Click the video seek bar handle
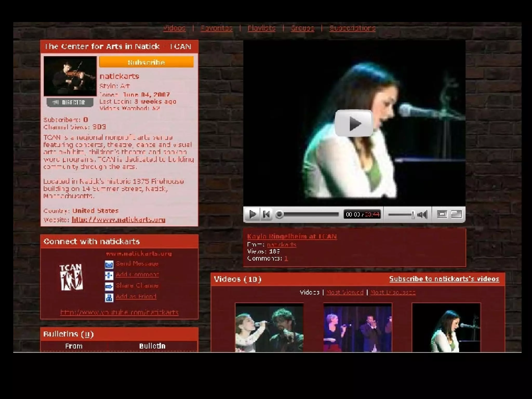The width and height of the screenshot is (532, 399). [280, 215]
